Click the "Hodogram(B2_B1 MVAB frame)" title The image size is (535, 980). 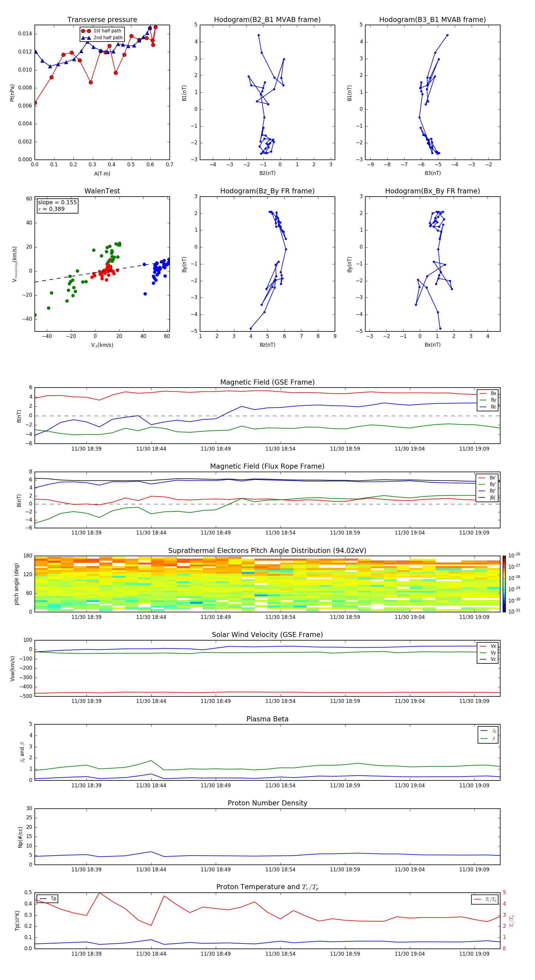coord(267,19)
